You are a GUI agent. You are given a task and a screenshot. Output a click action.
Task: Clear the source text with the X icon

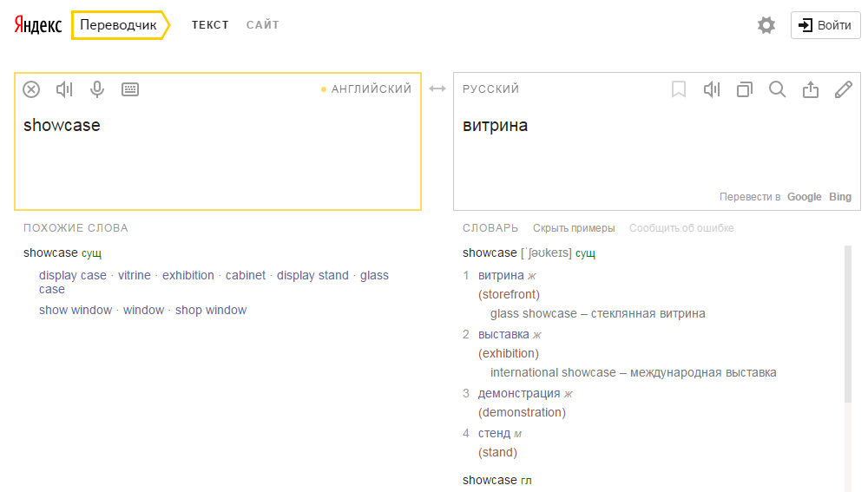pyautogui.click(x=31, y=89)
